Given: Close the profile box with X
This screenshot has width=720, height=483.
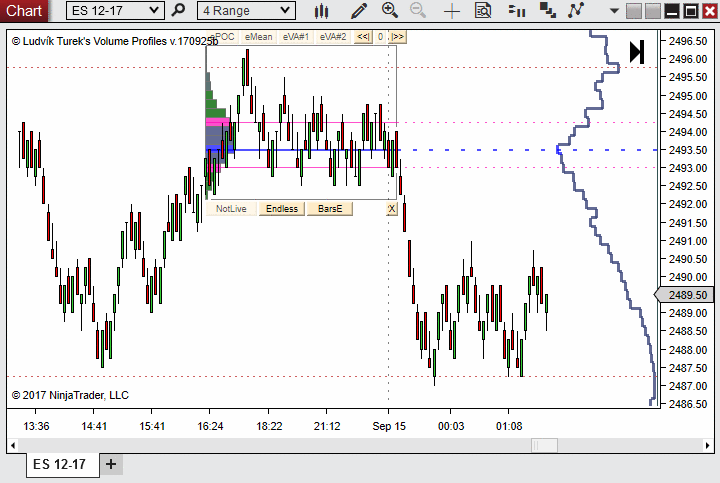Looking at the screenshot, I should pyautogui.click(x=391, y=209).
